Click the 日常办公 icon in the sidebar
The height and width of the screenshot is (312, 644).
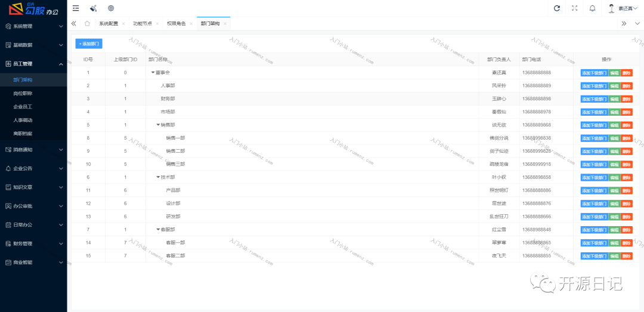[8, 225]
